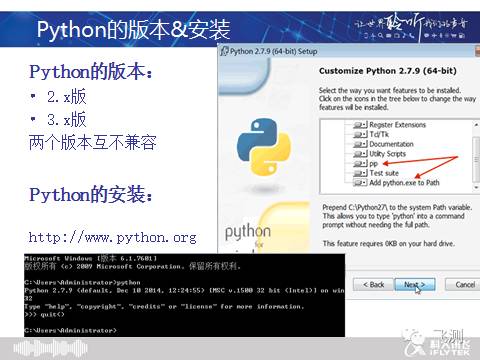Select the Tcl/Tk tree label
Screen dimensions: 480x360
tap(379, 135)
